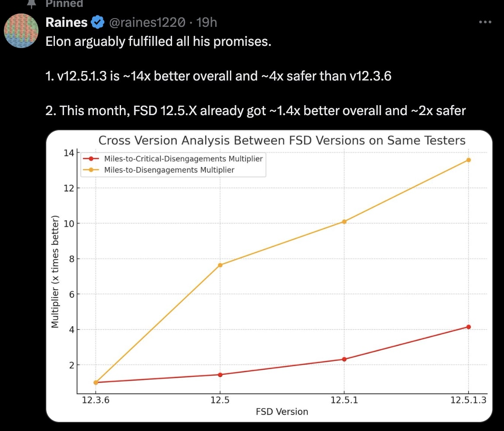Image resolution: width=504 pixels, height=431 pixels.
Task: Toggle the Miles-to-Disengagements Multiplier legend entry
Action: [169, 170]
